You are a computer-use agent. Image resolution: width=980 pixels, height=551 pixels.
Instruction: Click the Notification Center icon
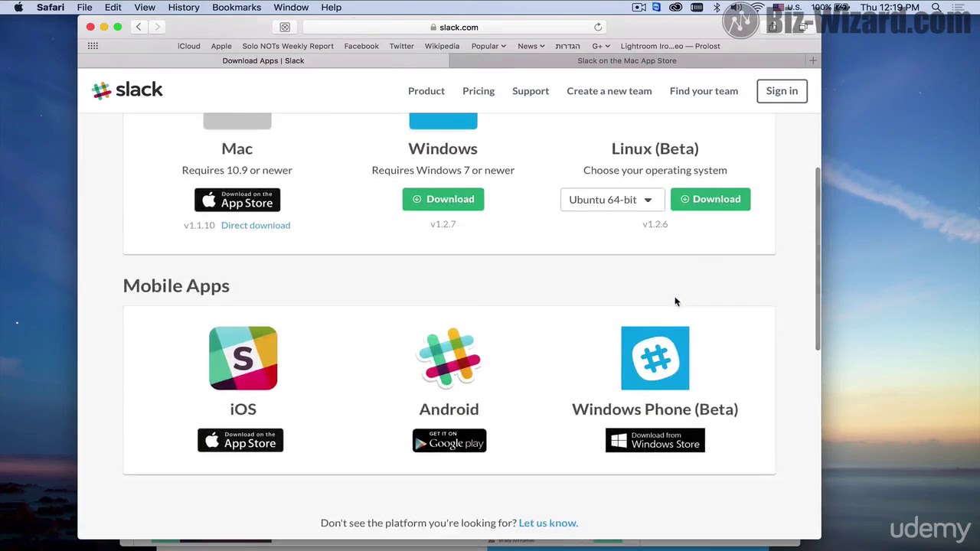(x=959, y=8)
